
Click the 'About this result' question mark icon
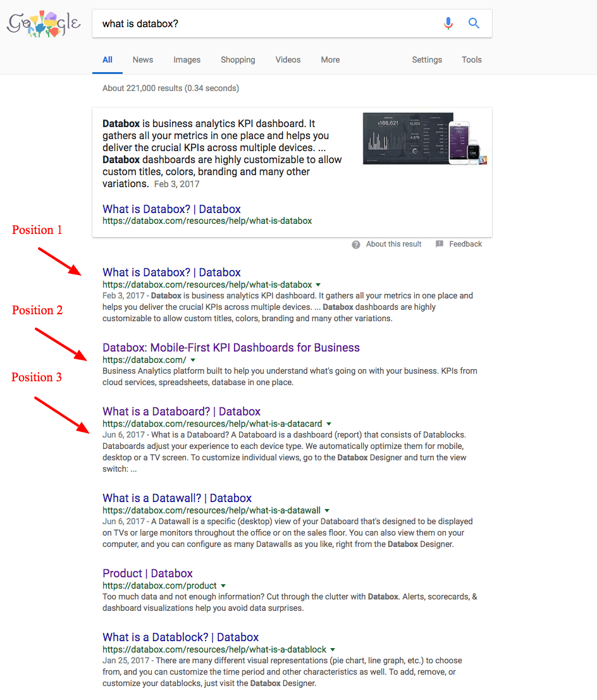(x=356, y=243)
